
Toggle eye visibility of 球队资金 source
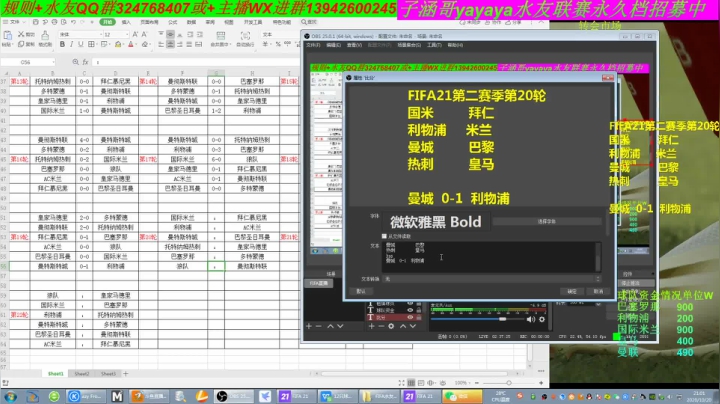pos(410,310)
